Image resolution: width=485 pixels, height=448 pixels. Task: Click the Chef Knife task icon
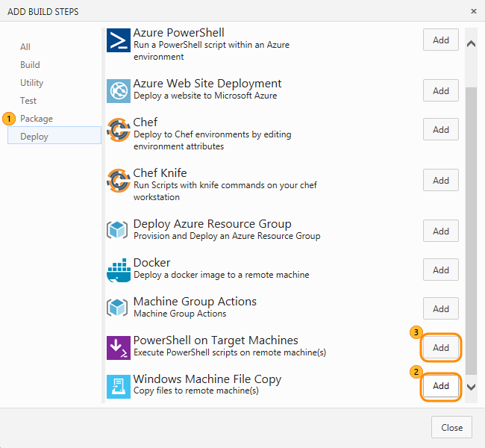[x=119, y=181]
